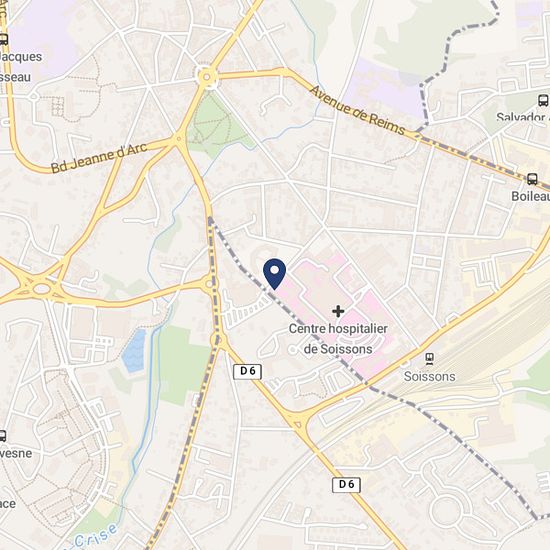Click the lower D 6 road shield
The height and width of the screenshot is (550, 550).
(346, 484)
